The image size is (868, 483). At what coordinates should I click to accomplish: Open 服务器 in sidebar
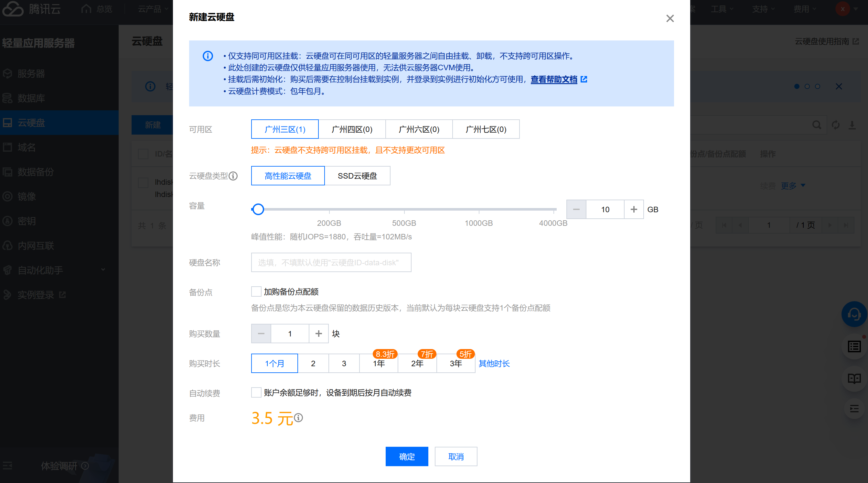coord(59,73)
